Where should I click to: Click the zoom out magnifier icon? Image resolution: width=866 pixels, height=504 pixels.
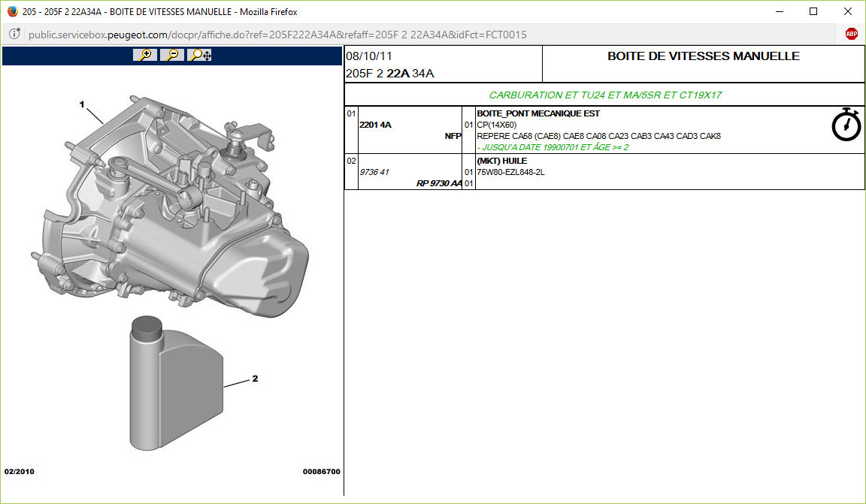point(172,55)
